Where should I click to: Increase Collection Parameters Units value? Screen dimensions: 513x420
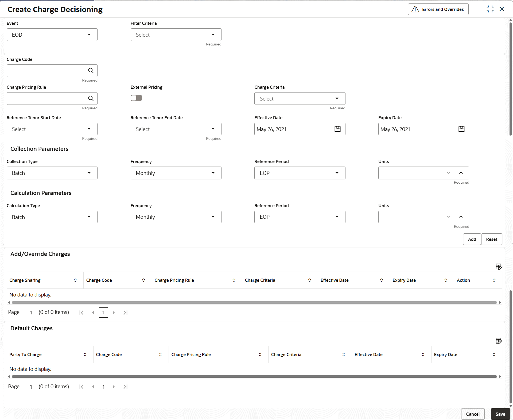coord(461,173)
